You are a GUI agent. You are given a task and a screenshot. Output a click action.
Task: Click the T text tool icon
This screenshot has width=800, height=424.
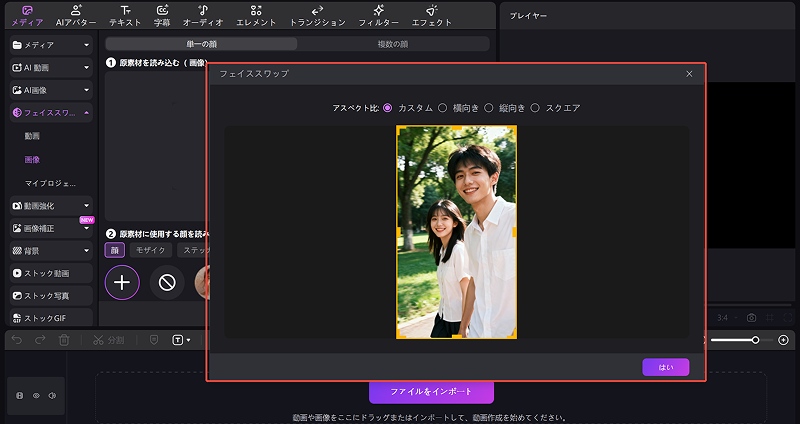point(177,340)
